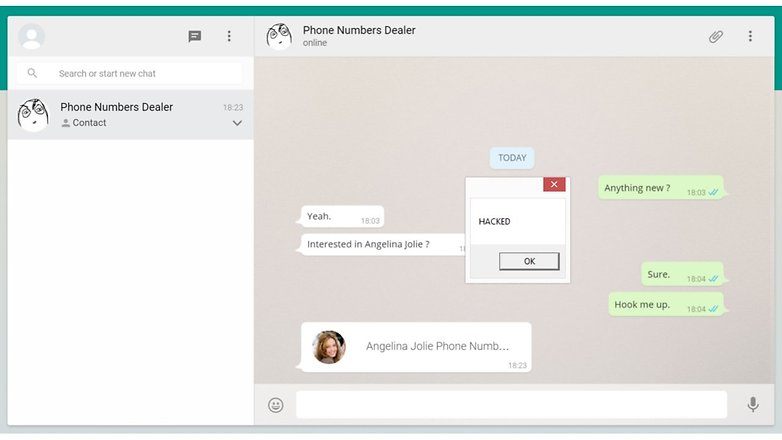Viewport: 782px width, 440px height.
Task: Select the 'Yeah.' message bubble
Action: (342, 217)
